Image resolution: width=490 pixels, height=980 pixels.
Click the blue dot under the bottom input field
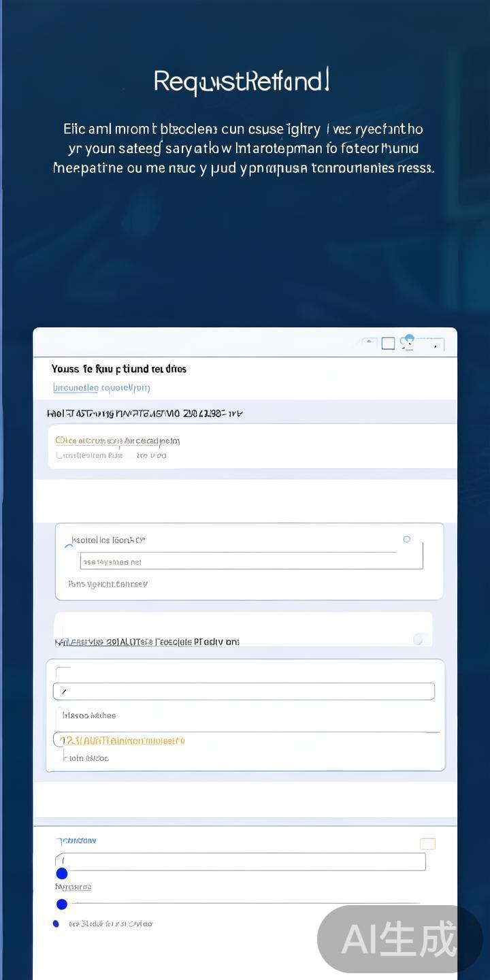[x=62, y=874]
